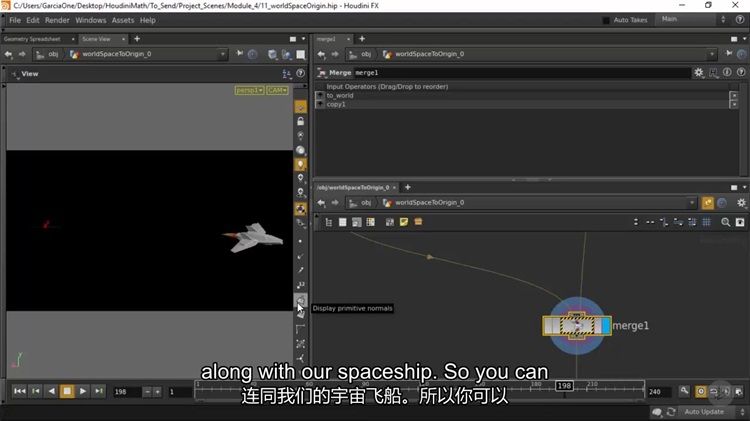Step forward one frame
The image size is (750, 421).
99,391
